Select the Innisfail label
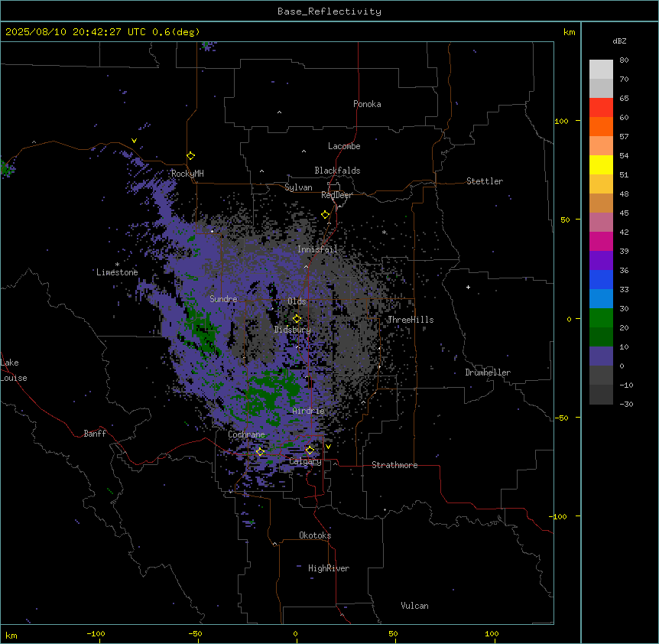The height and width of the screenshot is (644, 659). pos(317,249)
